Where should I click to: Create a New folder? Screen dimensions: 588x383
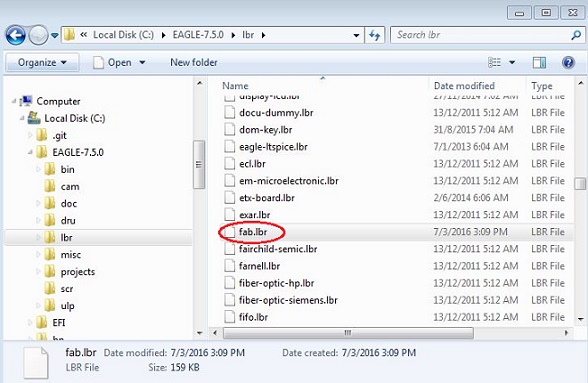194,62
